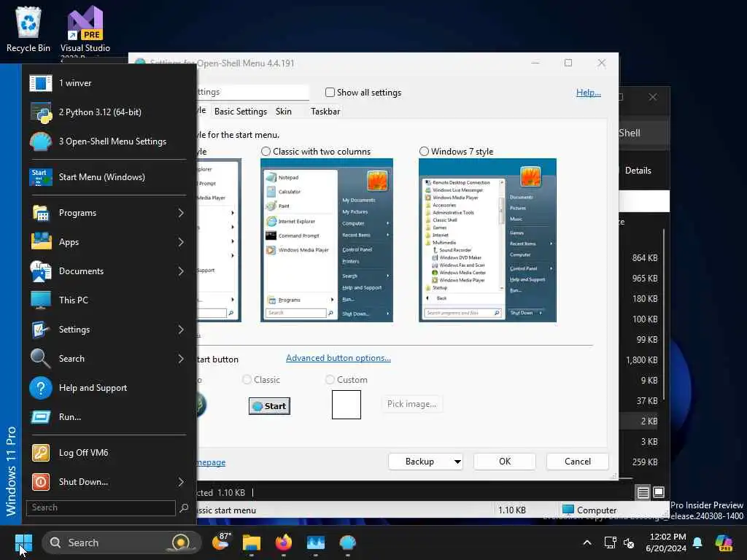Select Classic with two columns style
This screenshot has height=560, width=747.
coord(266,152)
